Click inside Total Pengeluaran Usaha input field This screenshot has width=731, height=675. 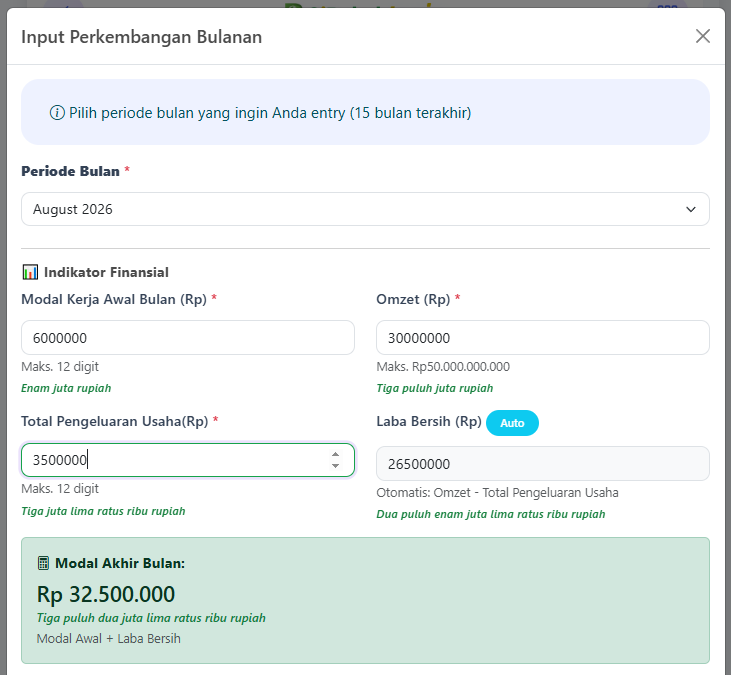pyautogui.click(x=188, y=460)
